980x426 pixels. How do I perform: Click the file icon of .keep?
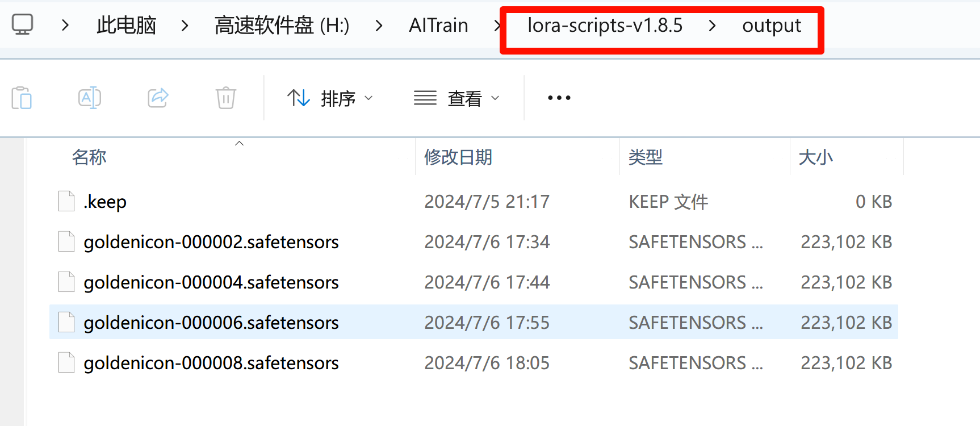pyautogui.click(x=66, y=201)
